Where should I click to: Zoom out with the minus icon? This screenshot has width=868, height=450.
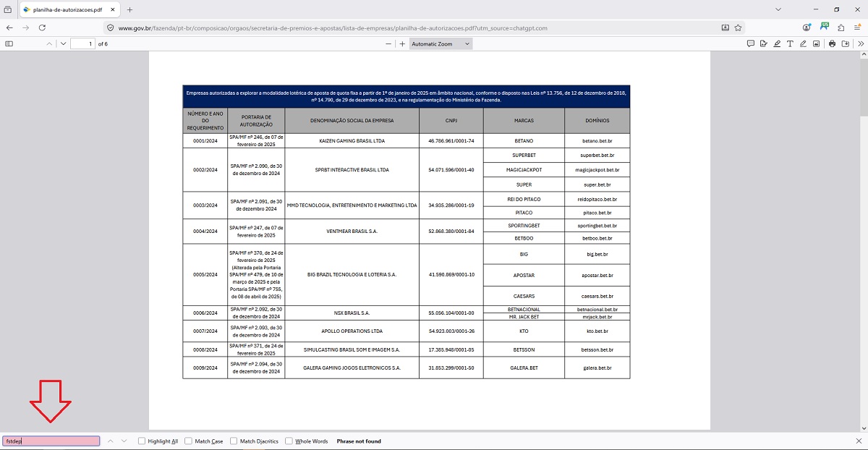pyautogui.click(x=390, y=43)
